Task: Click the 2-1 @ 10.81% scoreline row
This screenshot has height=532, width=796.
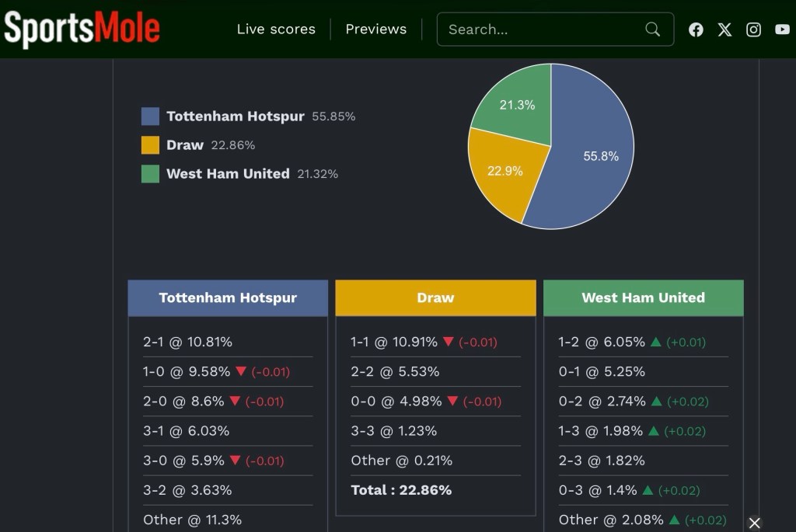Action: tap(187, 342)
